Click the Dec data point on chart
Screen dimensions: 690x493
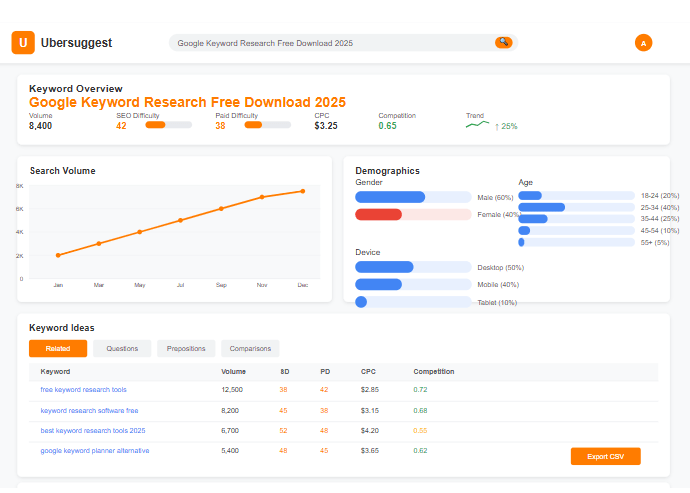pyautogui.click(x=303, y=191)
